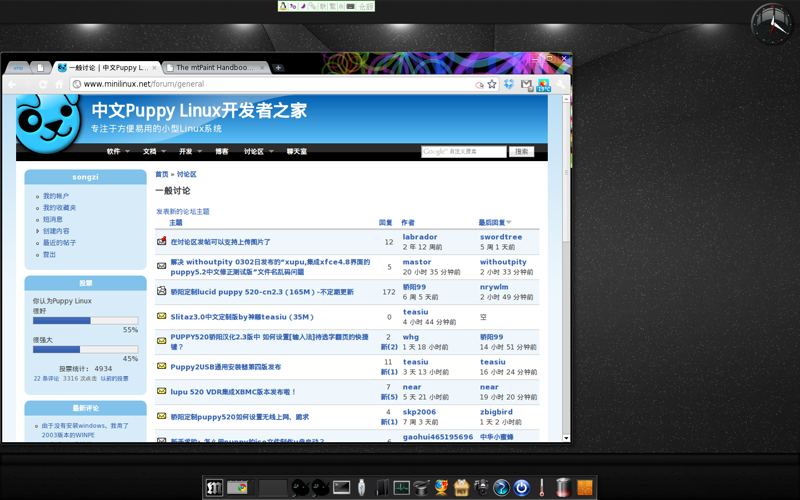The image size is (800, 500).
Task: Open the weather extension showing temperature
Action: (x=544, y=85)
